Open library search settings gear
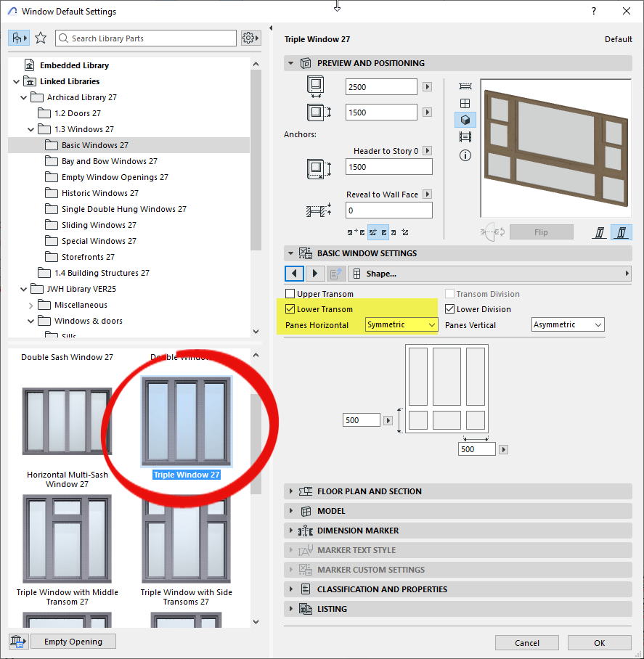Viewport: 644px width, 659px height. tap(250, 38)
